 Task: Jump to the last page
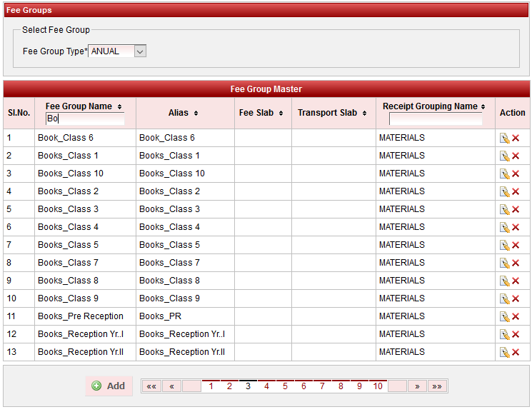pyautogui.click(x=437, y=386)
